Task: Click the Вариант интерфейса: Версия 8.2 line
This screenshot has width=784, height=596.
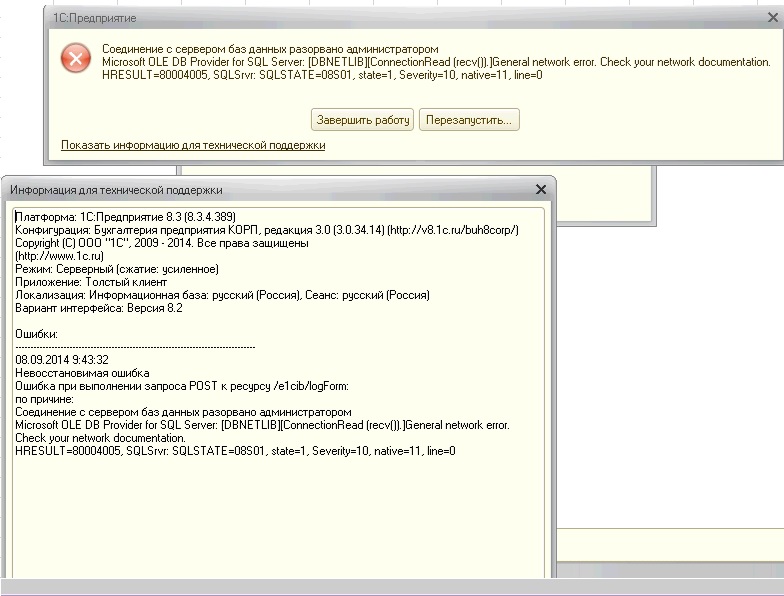Action: pyautogui.click(x=99, y=308)
